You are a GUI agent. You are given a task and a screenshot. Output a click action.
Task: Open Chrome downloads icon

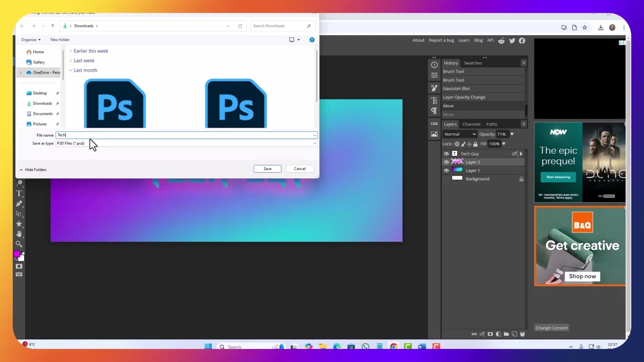tap(601, 28)
